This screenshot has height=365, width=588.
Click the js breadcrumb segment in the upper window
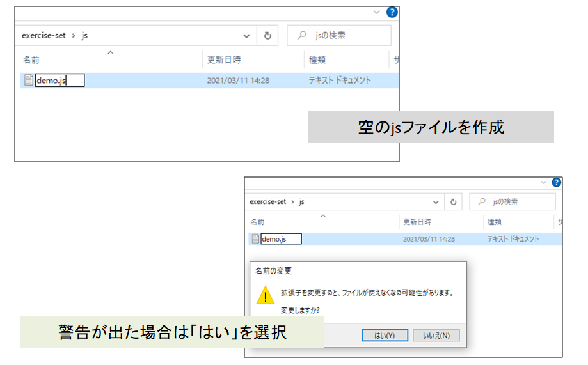click(84, 36)
